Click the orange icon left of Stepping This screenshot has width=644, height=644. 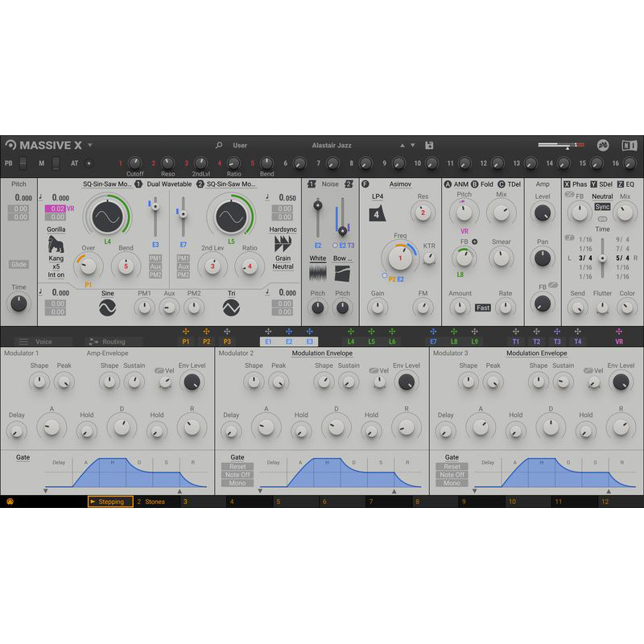point(10,502)
